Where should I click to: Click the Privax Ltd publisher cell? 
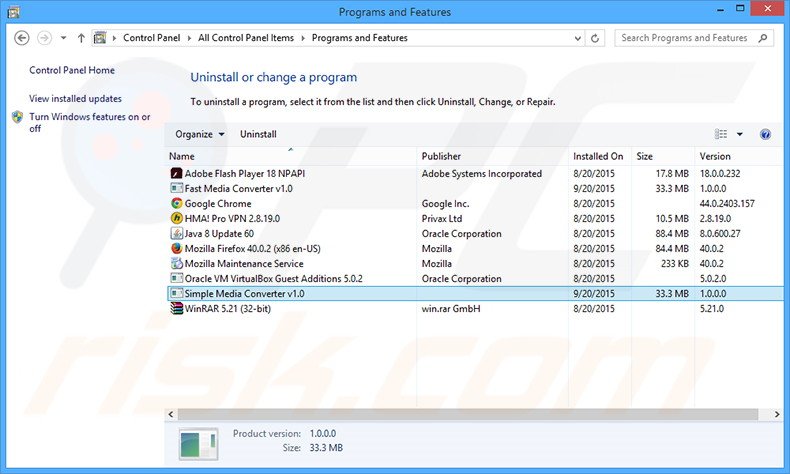[442, 219]
